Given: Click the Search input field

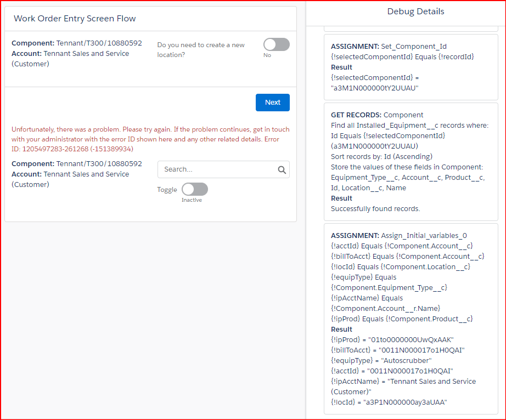Looking at the screenshot, I should pyautogui.click(x=223, y=169).
